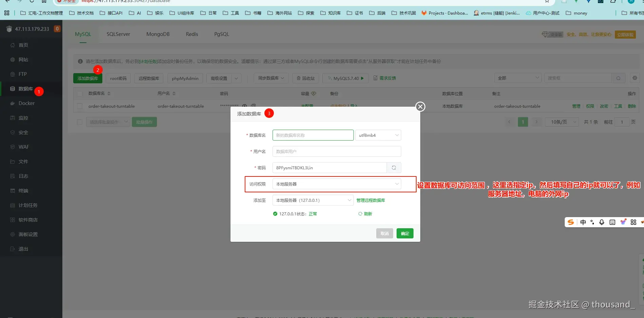Open the 监控 monitoring icon in sidebar
644x318 pixels.
click(13, 118)
